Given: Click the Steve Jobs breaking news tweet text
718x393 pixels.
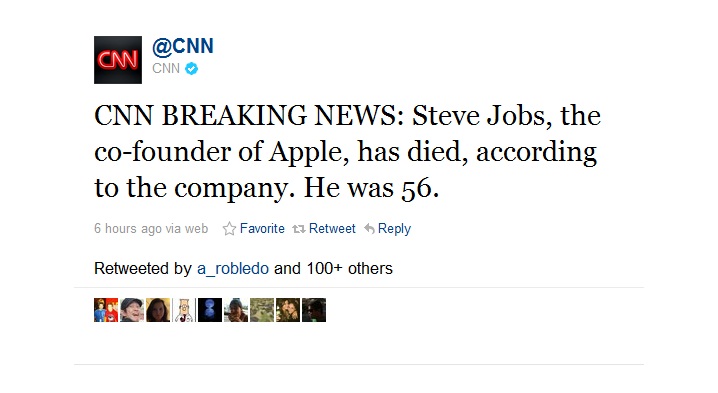Looking at the screenshot, I should coord(347,152).
